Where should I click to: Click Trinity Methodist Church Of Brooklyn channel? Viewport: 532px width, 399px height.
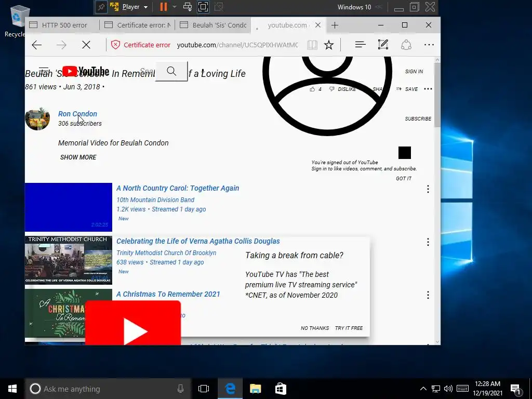[166, 253]
